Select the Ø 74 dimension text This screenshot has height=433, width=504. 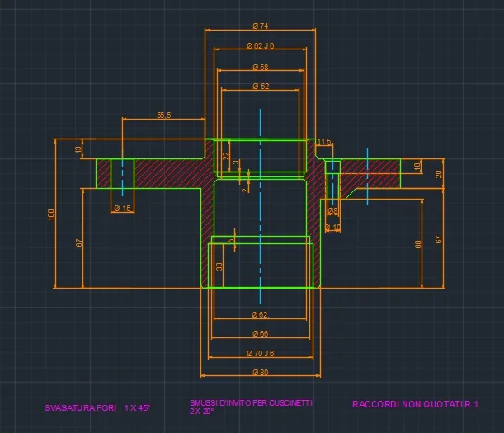coord(259,26)
